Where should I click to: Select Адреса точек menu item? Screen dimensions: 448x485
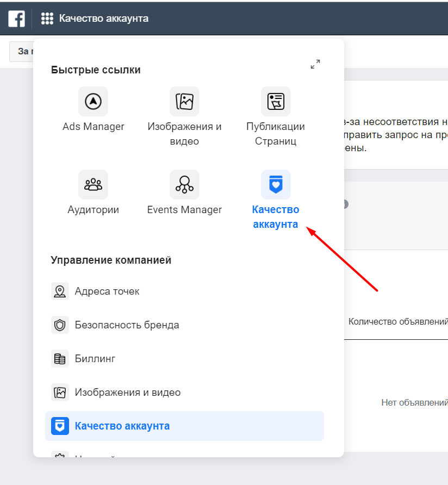(x=184, y=291)
